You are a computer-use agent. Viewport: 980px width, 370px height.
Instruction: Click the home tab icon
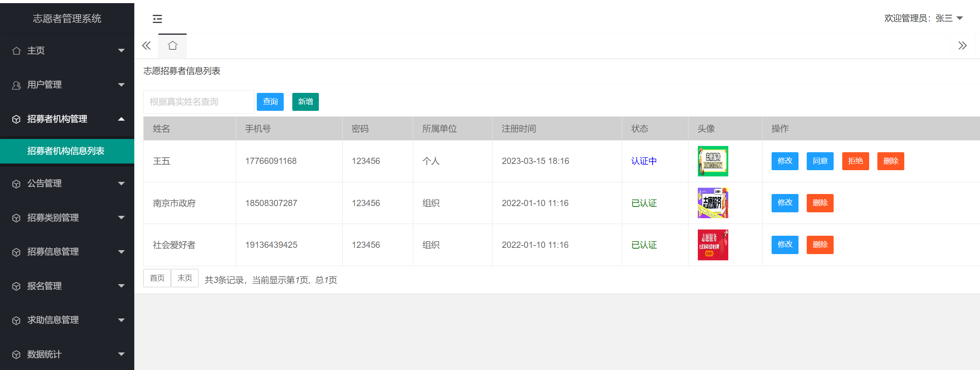173,46
